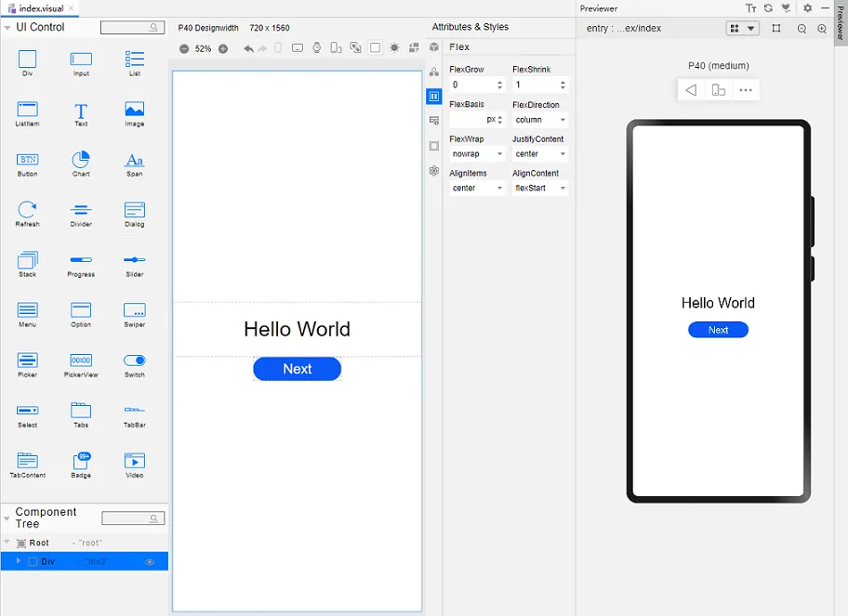The height and width of the screenshot is (616, 848).
Task: Open the Previewer layout grid dropdown
Action: point(743,28)
